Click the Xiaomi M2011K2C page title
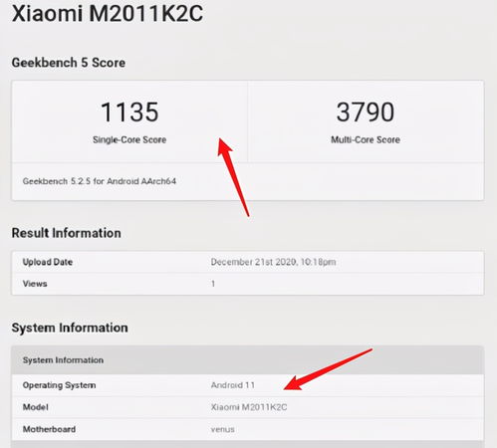This screenshot has width=497, height=448. (108, 14)
